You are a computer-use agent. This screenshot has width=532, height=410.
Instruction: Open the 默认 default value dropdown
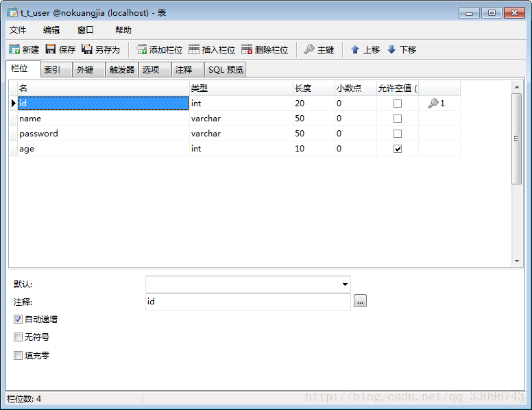pyautogui.click(x=345, y=285)
